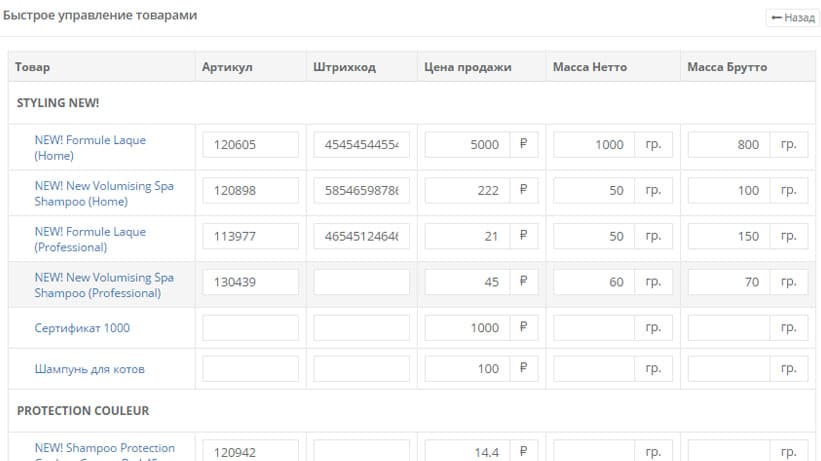Click the Быстрое управление товарами page title
The height and width of the screenshot is (461, 821).
pos(100,15)
